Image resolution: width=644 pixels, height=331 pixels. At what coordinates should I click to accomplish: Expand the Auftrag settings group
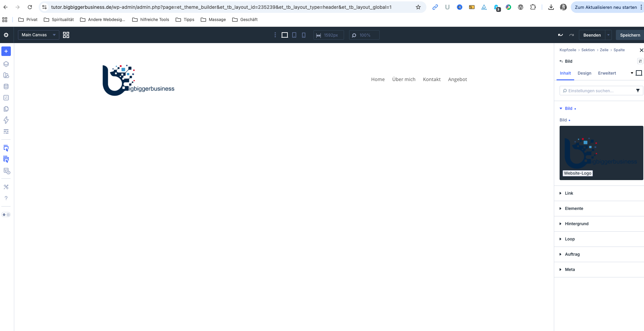point(599,254)
